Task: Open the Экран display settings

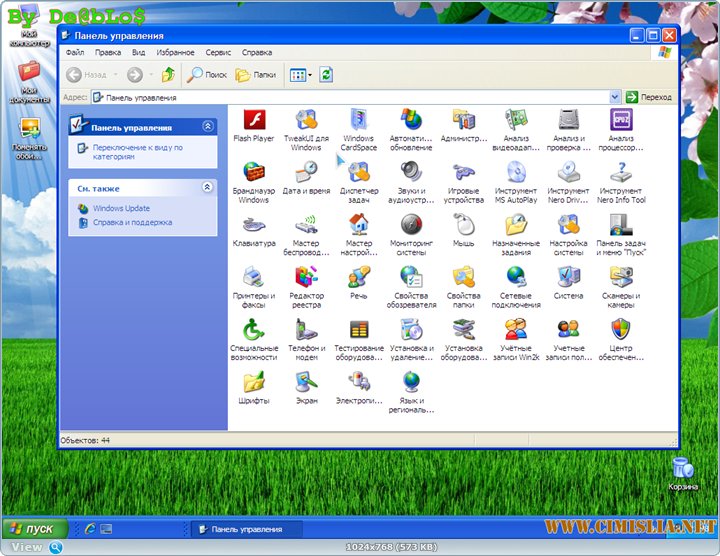Action: pos(306,381)
